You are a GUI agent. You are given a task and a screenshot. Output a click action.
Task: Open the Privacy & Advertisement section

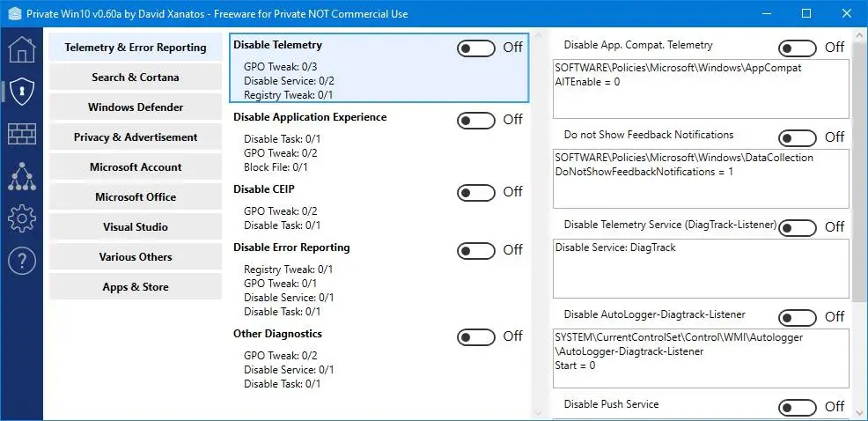pyautogui.click(x=136, y=137)
